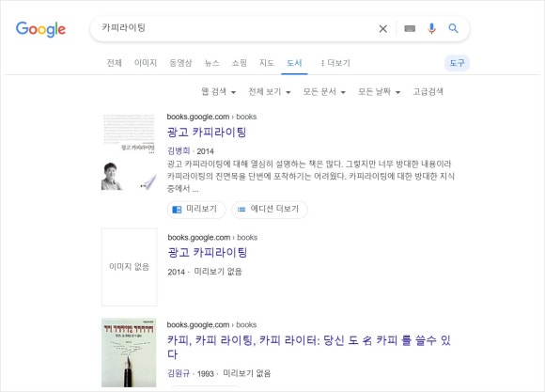Select the active 도서 tab

294,63
